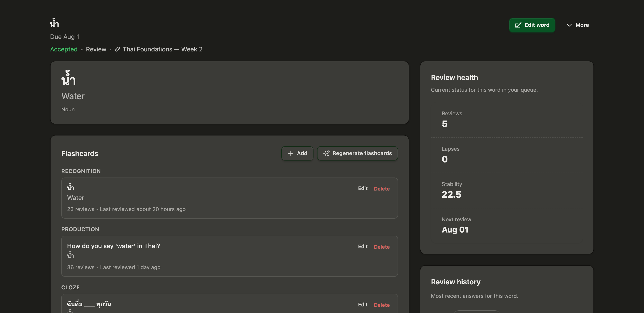The image size is (644, 313).
Task: Click the Regenerate flashcards button label
Action: [x=362, y=153]
